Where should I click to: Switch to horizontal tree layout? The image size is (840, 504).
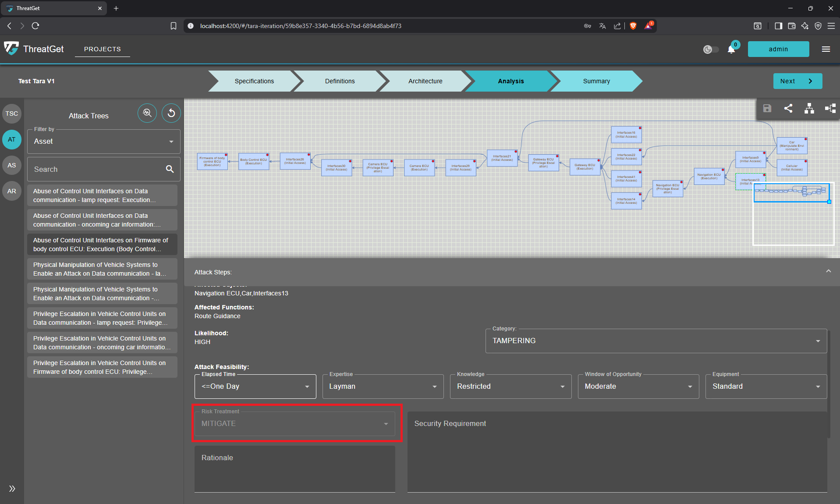click(x=829, y=108)
